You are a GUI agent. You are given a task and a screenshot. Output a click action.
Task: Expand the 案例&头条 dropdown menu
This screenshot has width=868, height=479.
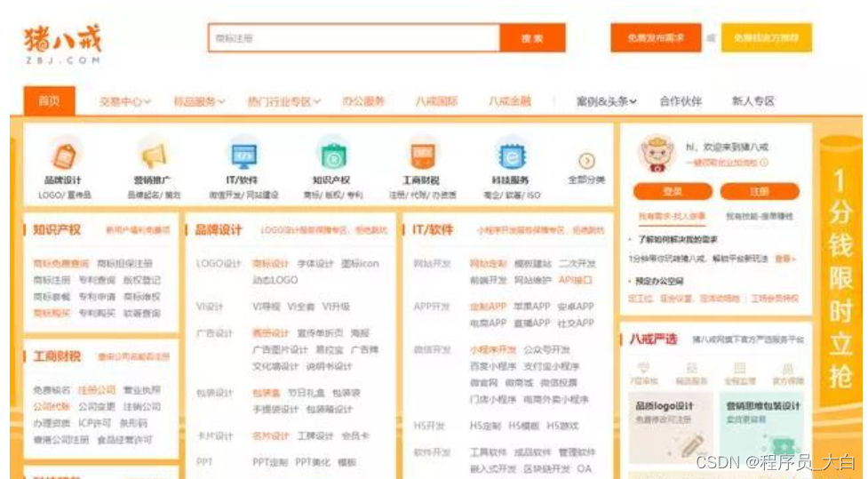(x=606, y=101)
